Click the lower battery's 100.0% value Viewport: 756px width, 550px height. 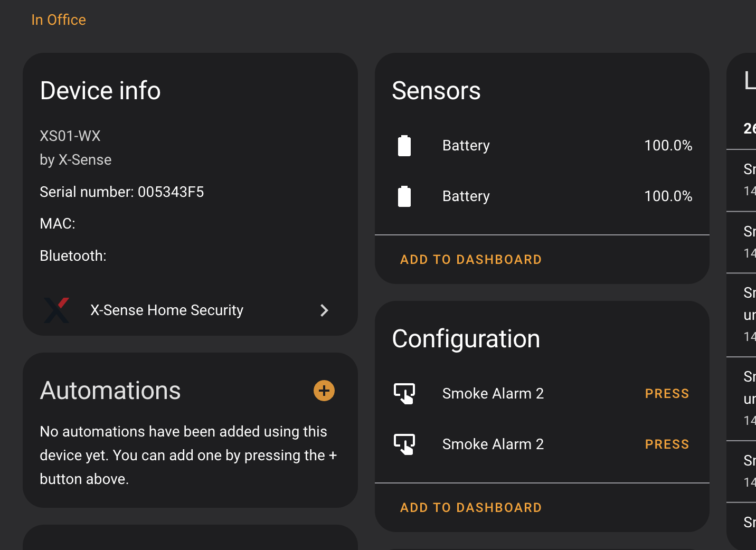tap(668, 196)
